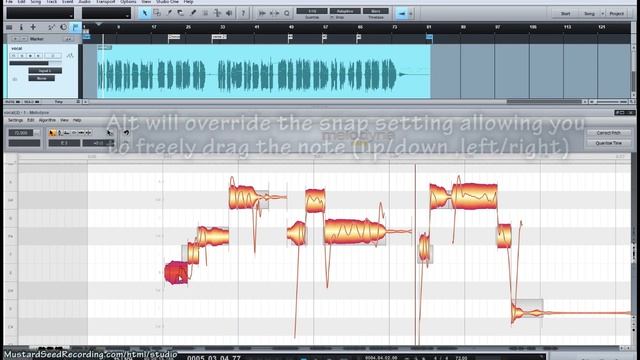Open the Melodyne View menu

tap(64, 120)
